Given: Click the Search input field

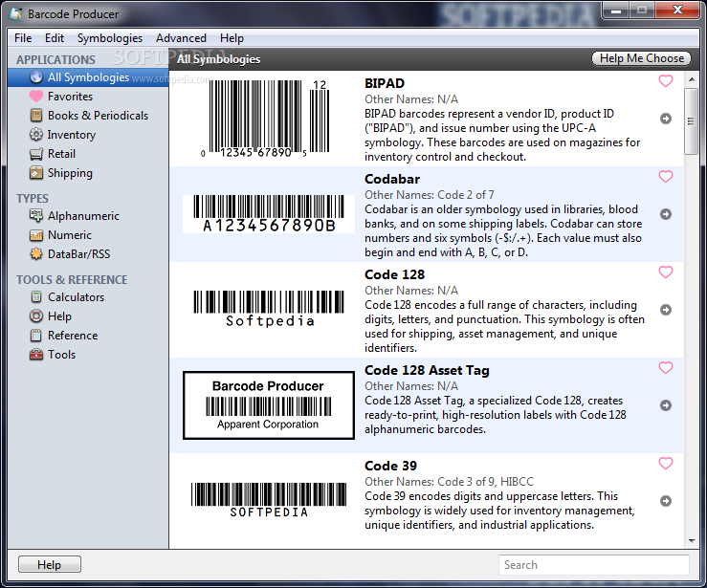Looking at the screenshot, I should coord(594,564).
